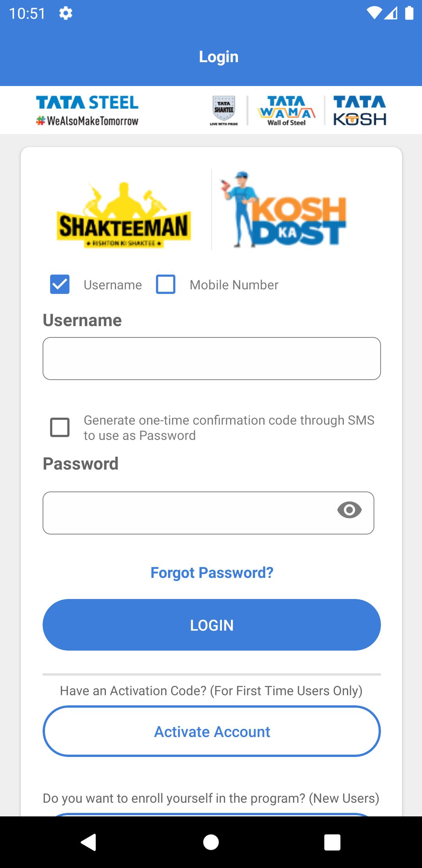Tap the Android recent apps square
Viewport: 422px width, 868px height.
[333, 842]
